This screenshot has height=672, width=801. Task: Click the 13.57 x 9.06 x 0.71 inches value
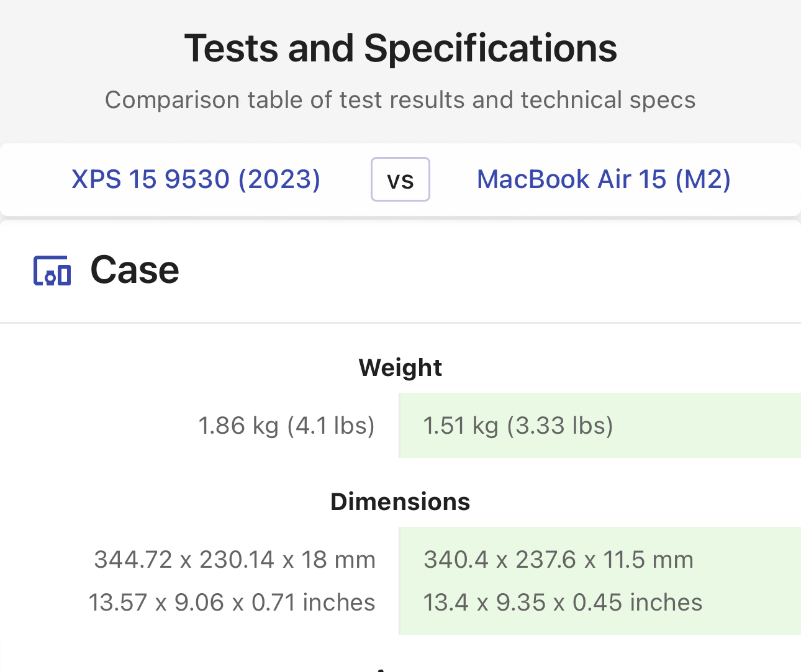[232, 603]
